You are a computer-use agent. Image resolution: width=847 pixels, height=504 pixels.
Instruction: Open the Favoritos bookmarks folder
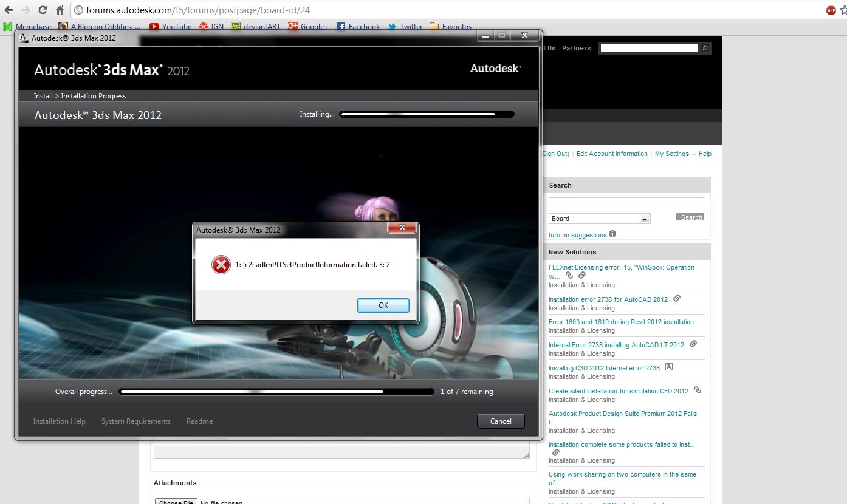(450, 27)
